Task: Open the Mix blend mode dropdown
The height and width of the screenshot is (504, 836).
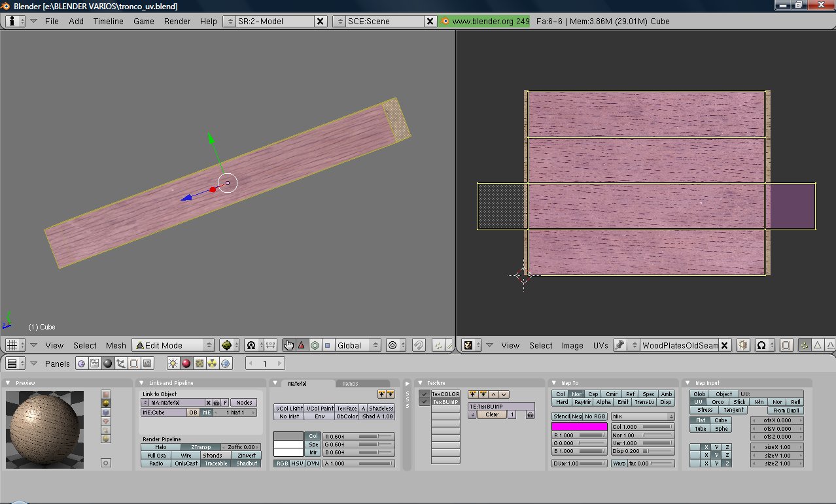Action: point(642,416)
